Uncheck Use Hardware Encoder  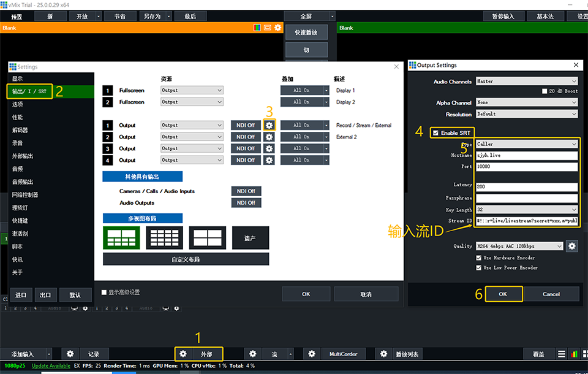(x=479, y=258)
